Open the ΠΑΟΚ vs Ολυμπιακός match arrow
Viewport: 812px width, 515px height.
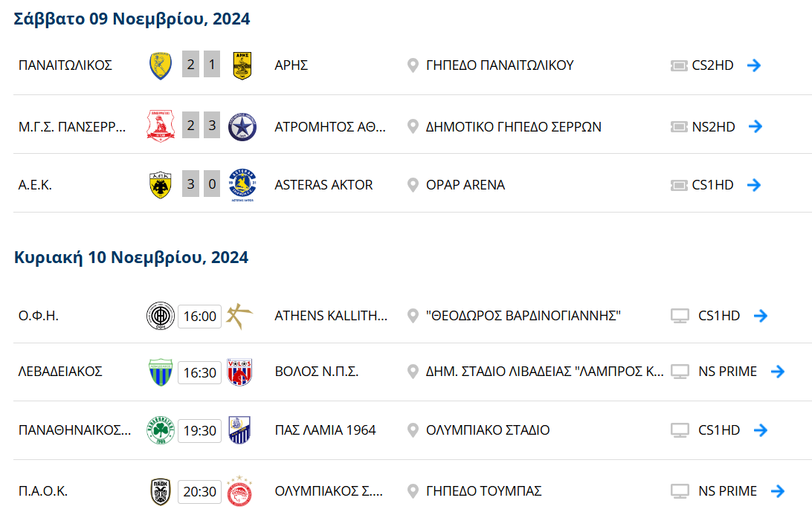coord(778,491)
